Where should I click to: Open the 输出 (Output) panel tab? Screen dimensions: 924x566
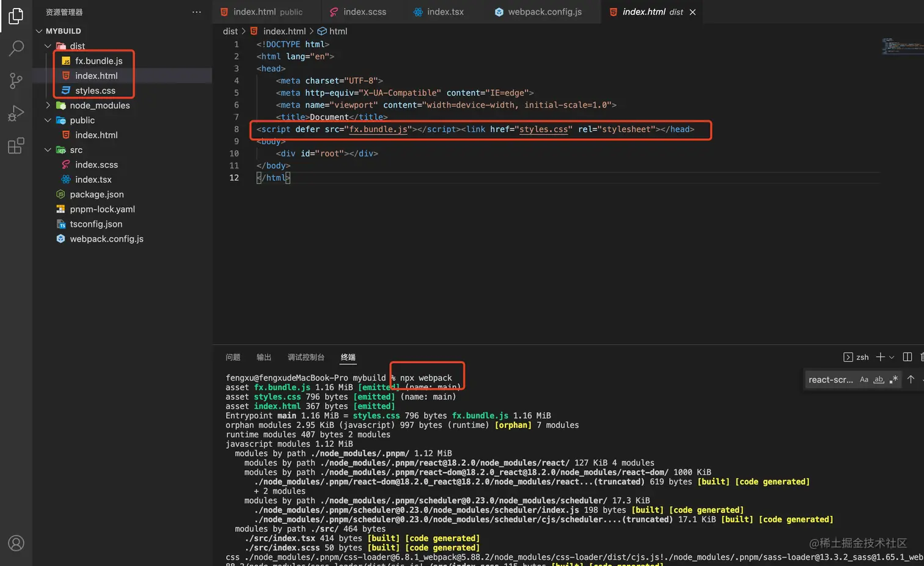coord(264,358)
